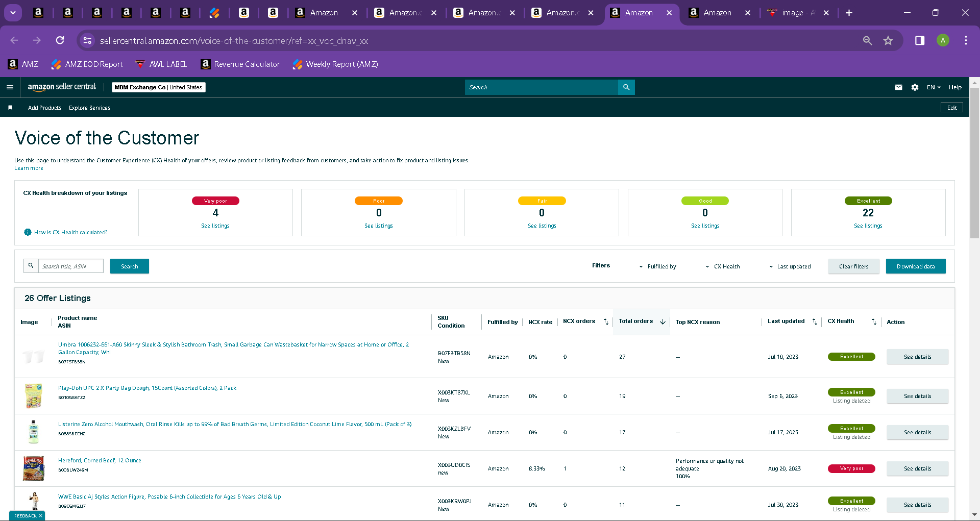Screen dimensions: 980x521
Task: Open the FEEDBACK widget
Action: tap(25, 516)
